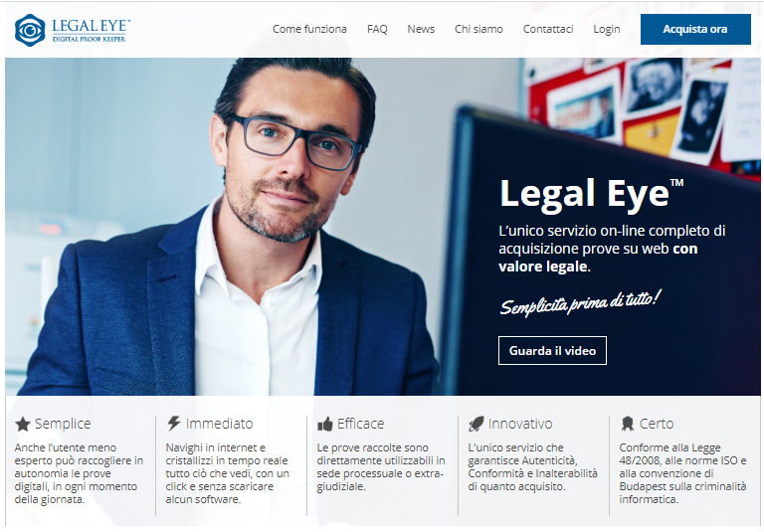Click the star icon beside Semplice
The image size is (764, 532).
click(x=23, y=425)
